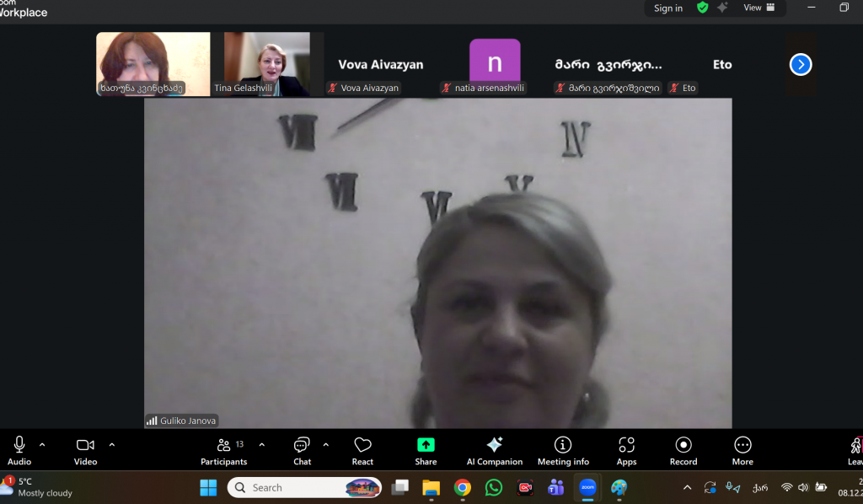
Task: Show next participants with arrow button
Action: [x=801, y=64]
